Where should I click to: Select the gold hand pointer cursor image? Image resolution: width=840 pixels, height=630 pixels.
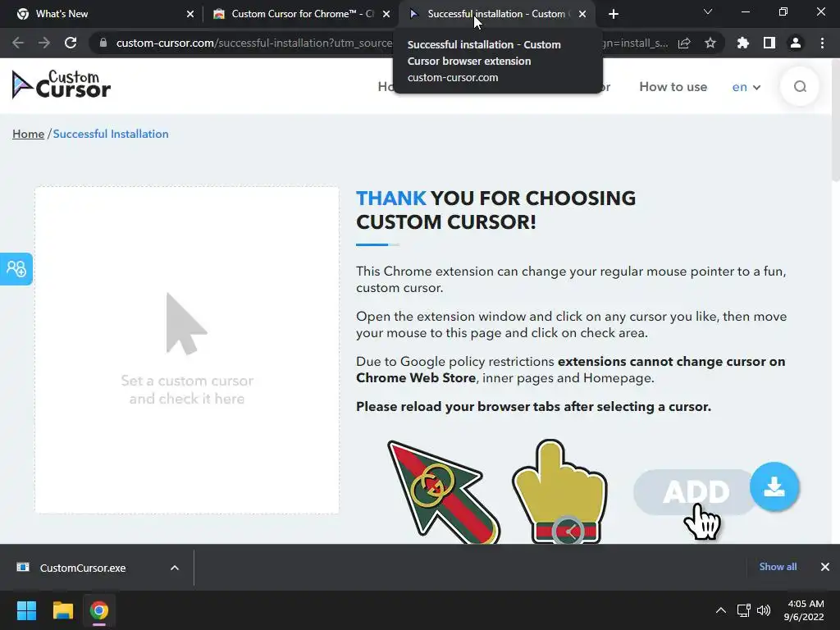[x=559, y=492]
